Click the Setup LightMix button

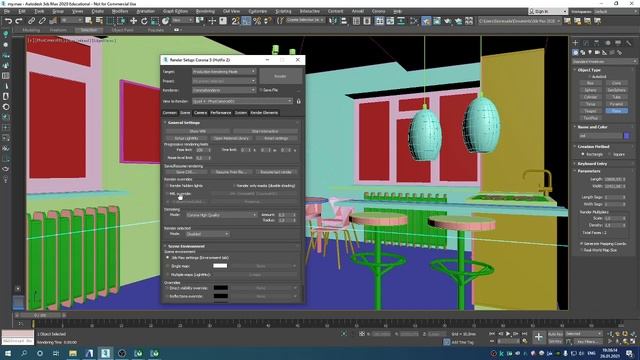(x=187, y=138)
